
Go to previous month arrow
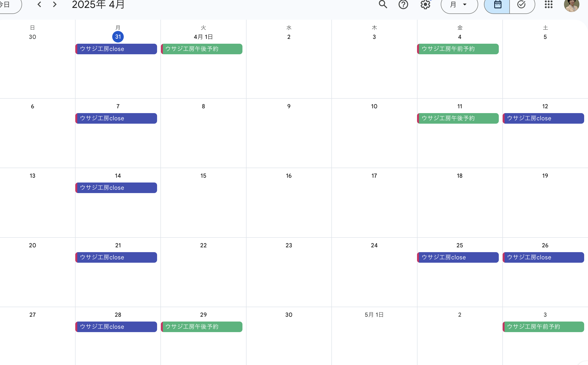(x=39, y=4)
